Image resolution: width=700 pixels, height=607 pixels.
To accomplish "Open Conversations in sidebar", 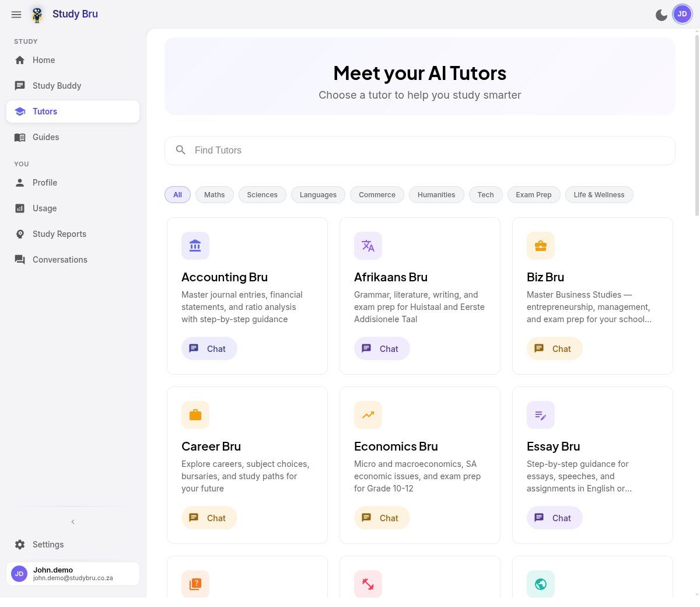I will pos(73,260).
